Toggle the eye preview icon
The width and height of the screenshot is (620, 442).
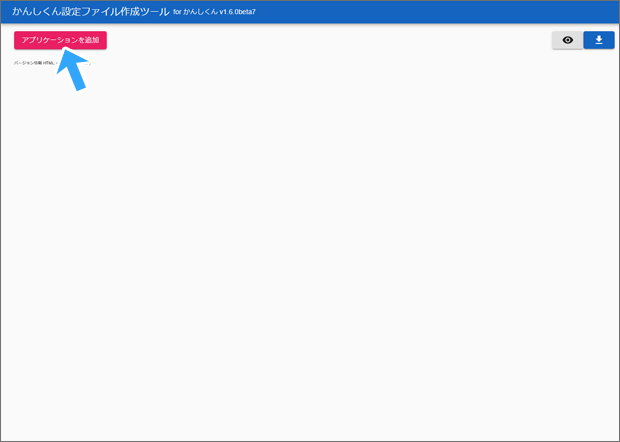(x=567, y=40)
